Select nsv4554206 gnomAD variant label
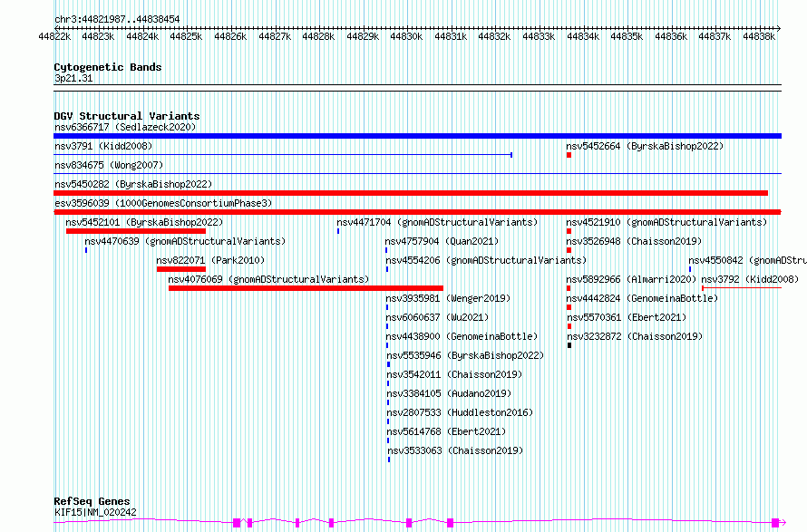Image resolution: width=807 pixels, height=532 pixels. (486, 260)
